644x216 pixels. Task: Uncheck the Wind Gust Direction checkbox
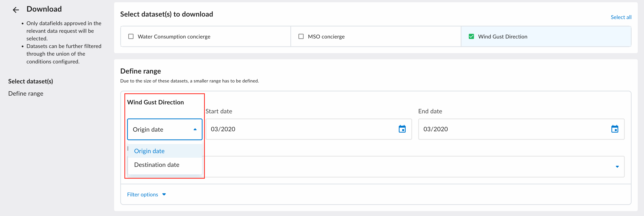click(471, 37)
